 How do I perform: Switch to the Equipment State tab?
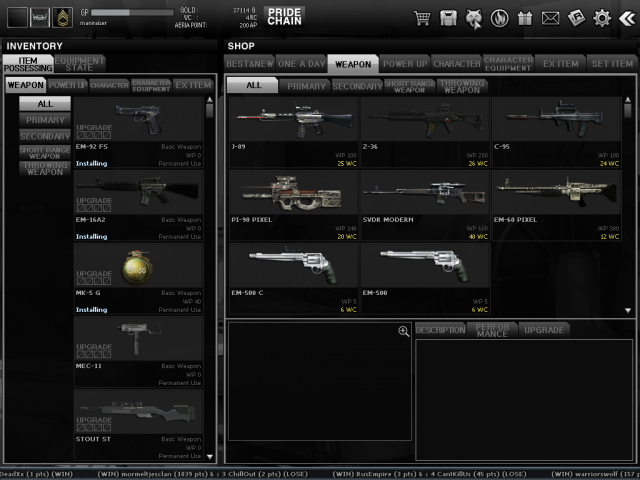(78, 63)
